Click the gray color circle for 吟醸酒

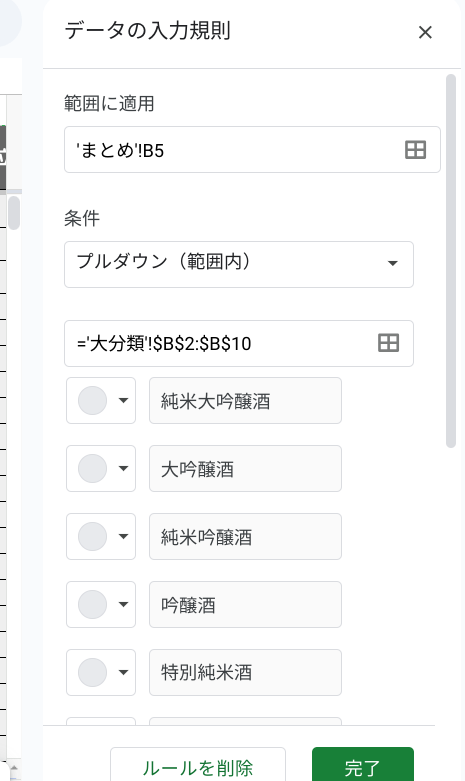click(x=93, y=604)
